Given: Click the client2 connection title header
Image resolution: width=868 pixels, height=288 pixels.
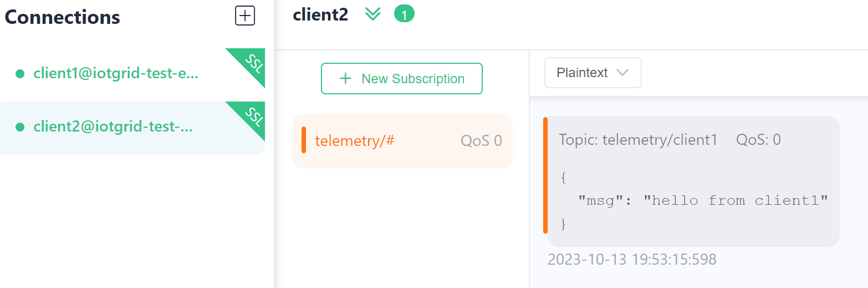Looking at the screenshot, I should [320, 15].
